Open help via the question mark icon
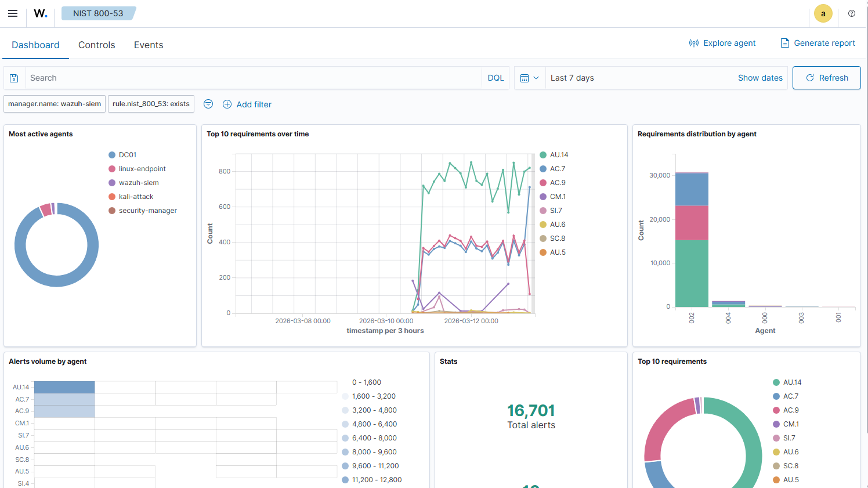The width and height of the screenshot is (868, 488). point(852,13)
